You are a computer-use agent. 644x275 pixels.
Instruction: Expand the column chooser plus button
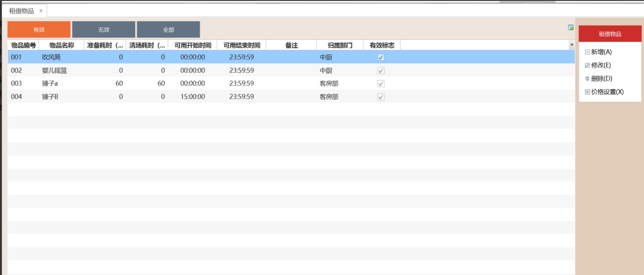572,45
